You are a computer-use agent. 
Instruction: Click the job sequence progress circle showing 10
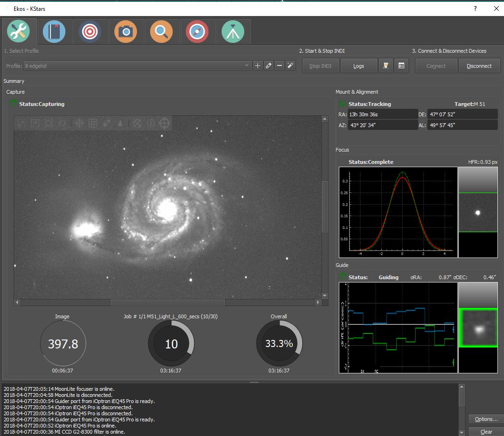pyautogui.click(x=171, y=343)
